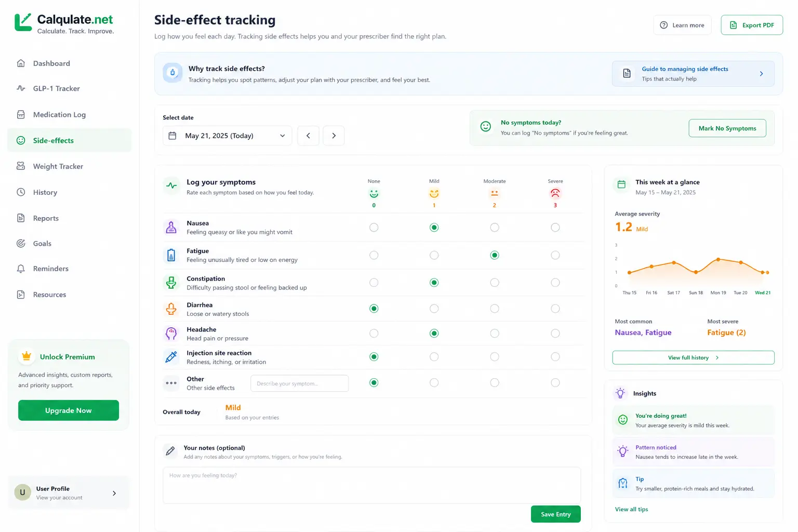This screenshot has height=532, width=798.
Task: Click the Fatigue battery icon
Action: point(171,255)
